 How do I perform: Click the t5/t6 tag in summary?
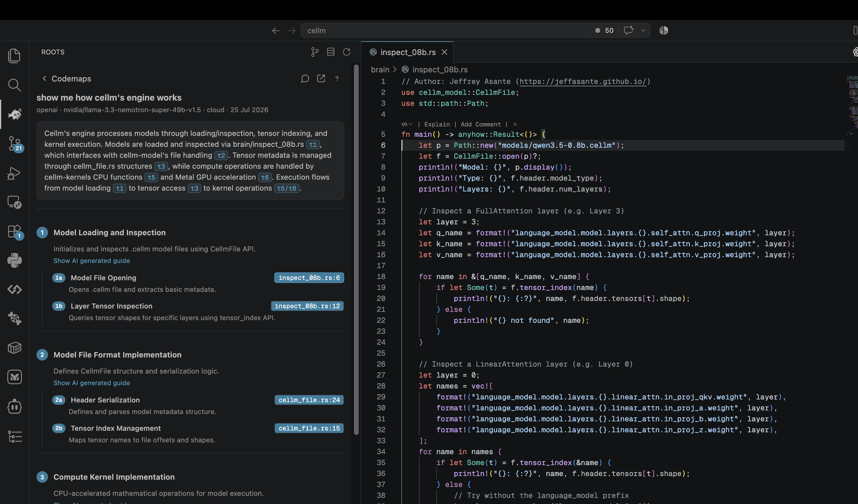[287, 188]
